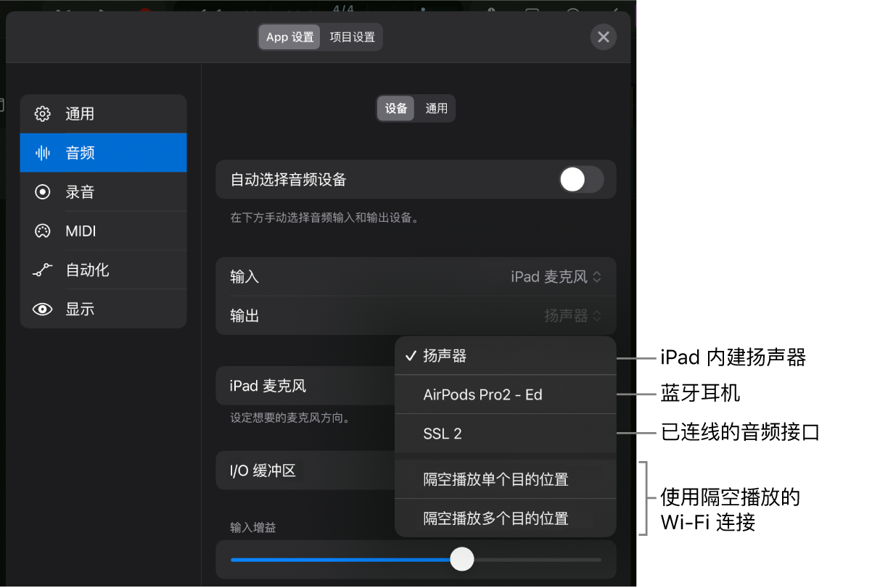Screen dimensions: 880x588
Task: Select the 设备 segment
Action: point(396,109)
